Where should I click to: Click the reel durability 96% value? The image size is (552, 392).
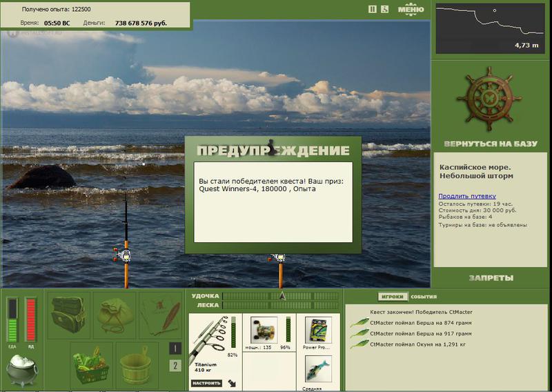click(285, 347)
